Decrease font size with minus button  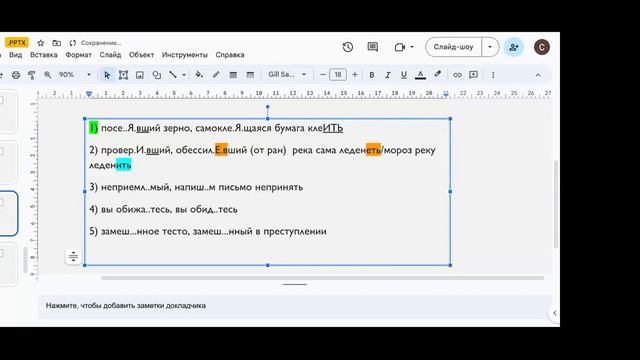(x=322, y=75)
